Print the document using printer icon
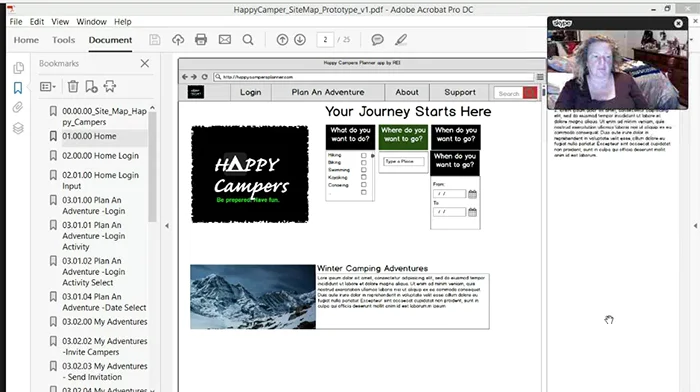Image resolution: width=700 pixels, height=392 pixels. [x=201, y=40]
